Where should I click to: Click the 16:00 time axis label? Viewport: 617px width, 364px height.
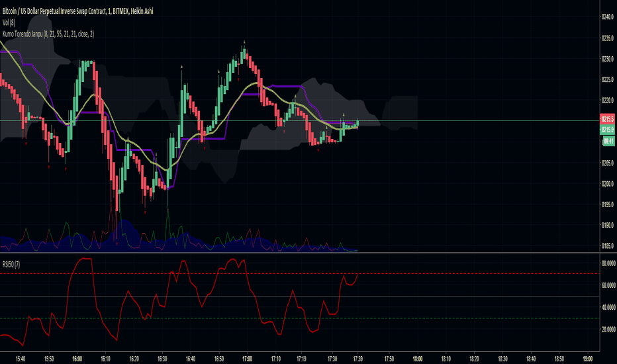(77, 359)
